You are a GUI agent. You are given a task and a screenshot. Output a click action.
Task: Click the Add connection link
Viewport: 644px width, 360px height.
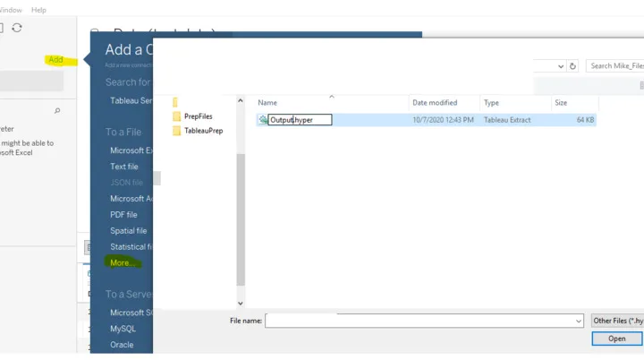(55, 60)
